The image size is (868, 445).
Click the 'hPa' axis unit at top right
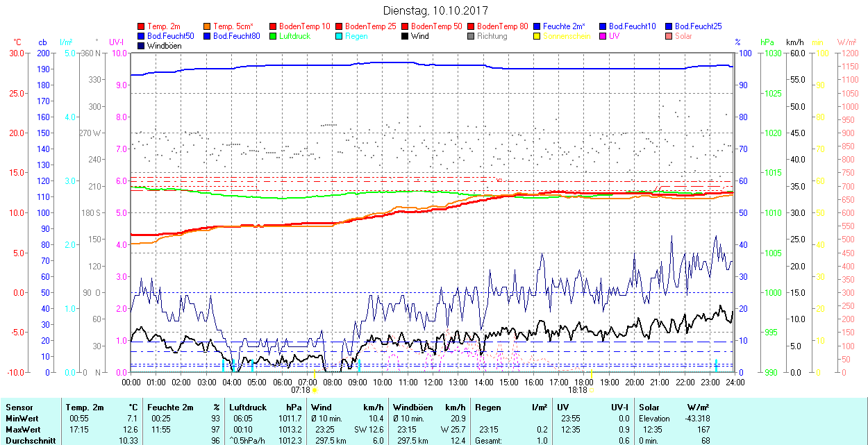[767, 42]
